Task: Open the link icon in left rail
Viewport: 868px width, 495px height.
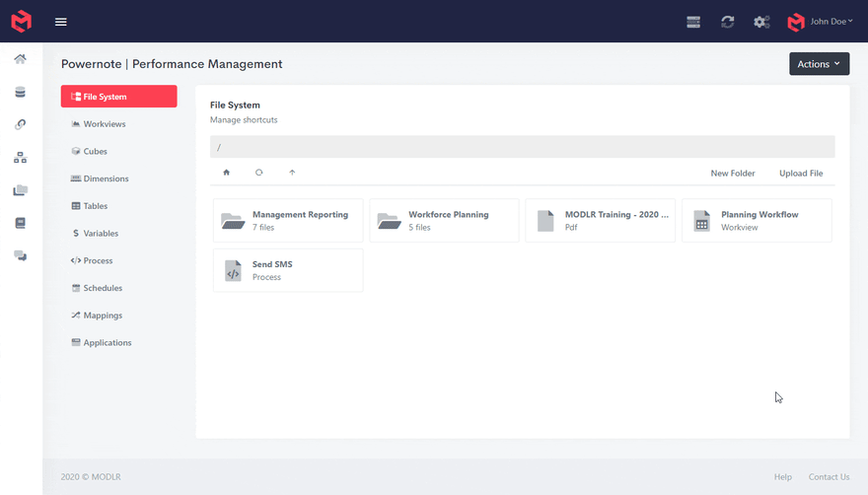Action: (21, 124)
